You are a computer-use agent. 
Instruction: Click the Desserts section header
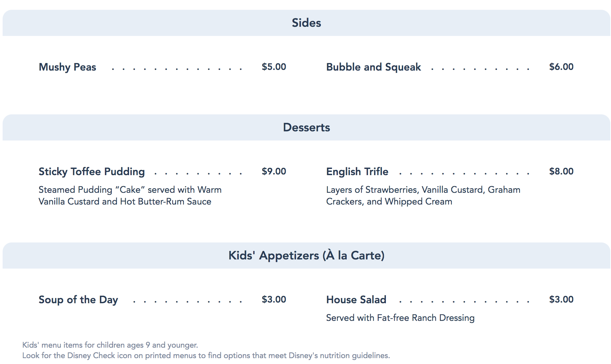point(306,127)
